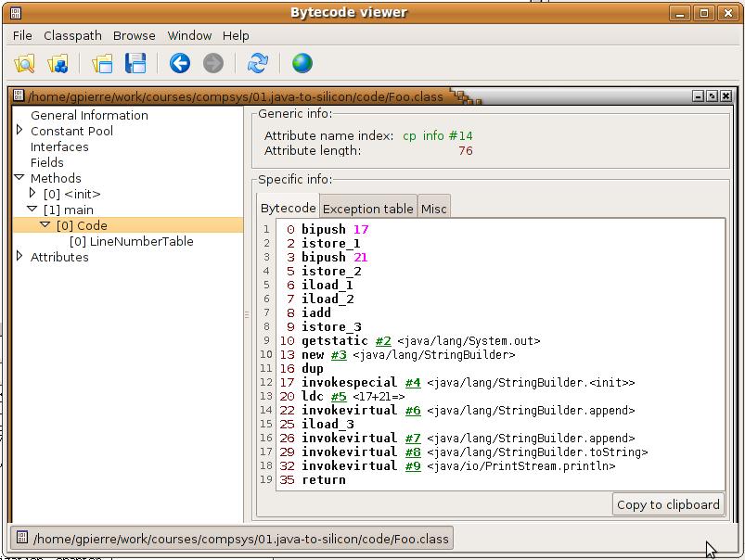The width and height of the screenshot is (745, 560).
Task: Click the browse classpath toolbar icon
Action: coord(58,63)
